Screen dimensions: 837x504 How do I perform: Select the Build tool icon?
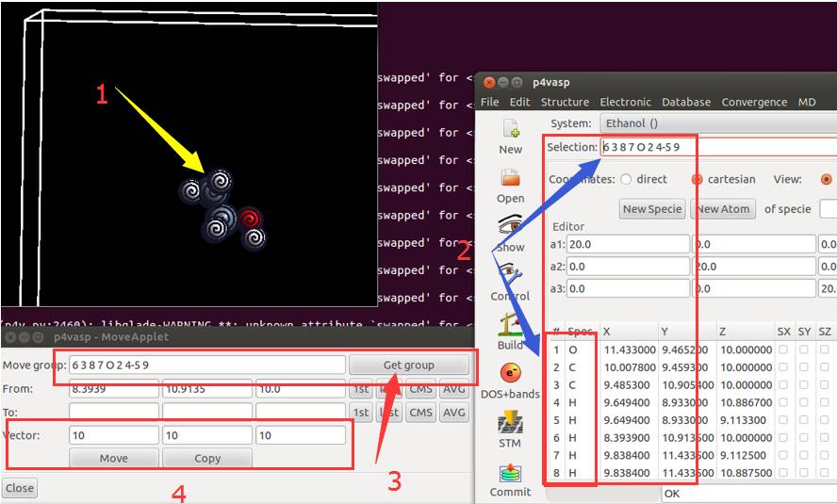coord(510,327)
